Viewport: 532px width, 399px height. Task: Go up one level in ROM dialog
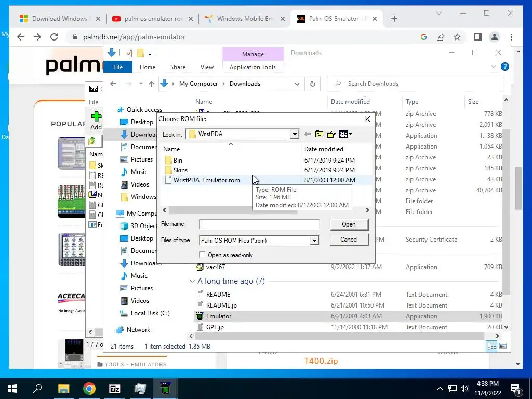(319, 134)
